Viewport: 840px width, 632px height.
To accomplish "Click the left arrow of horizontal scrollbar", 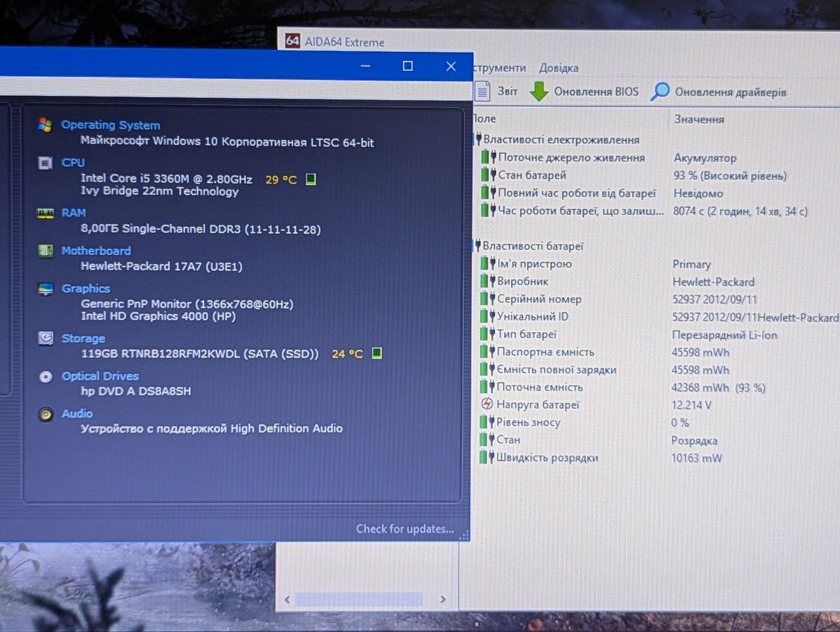I will 287,599.
